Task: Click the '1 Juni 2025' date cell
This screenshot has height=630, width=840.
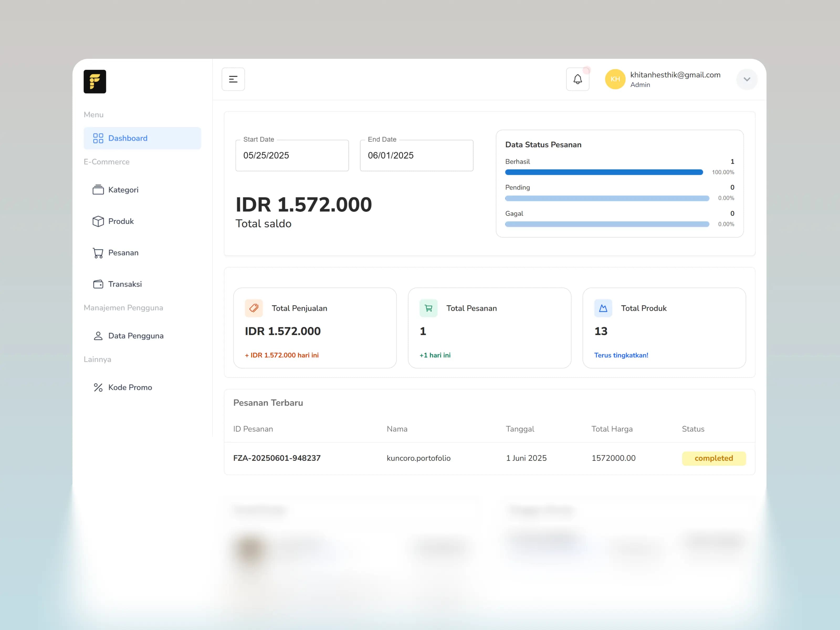Action: (526, 458)
